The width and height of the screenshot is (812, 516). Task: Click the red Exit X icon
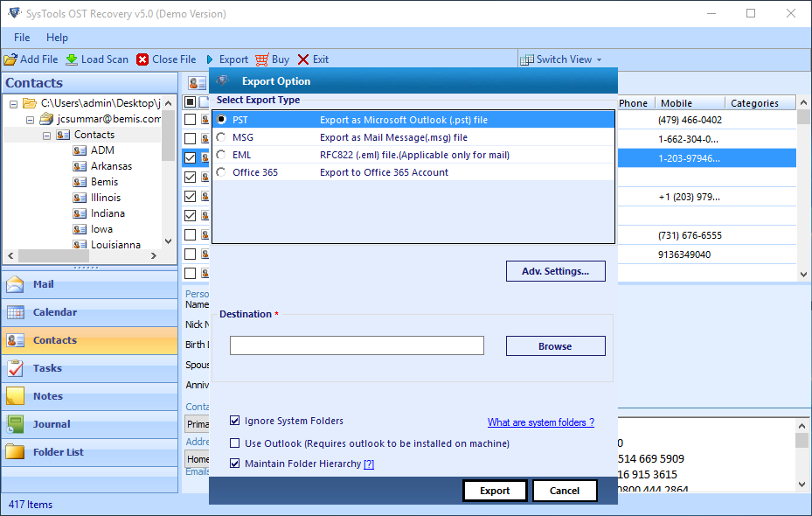(303, 59)
